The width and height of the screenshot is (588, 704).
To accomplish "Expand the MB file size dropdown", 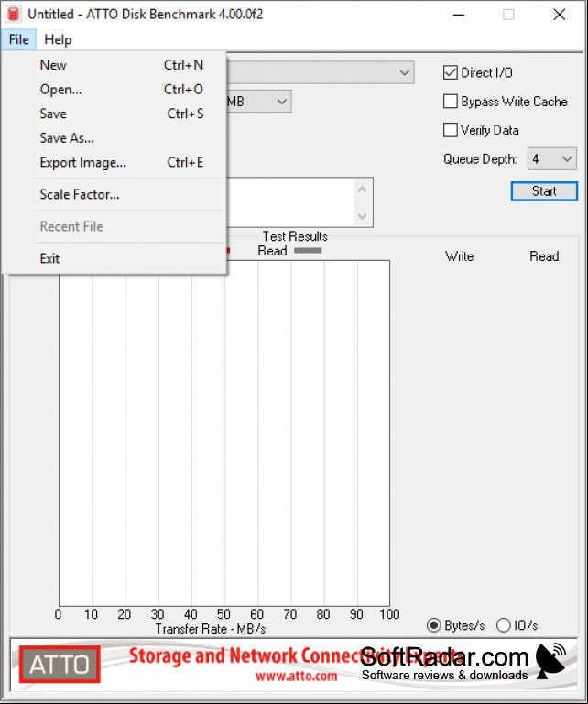I will [282, 102].
